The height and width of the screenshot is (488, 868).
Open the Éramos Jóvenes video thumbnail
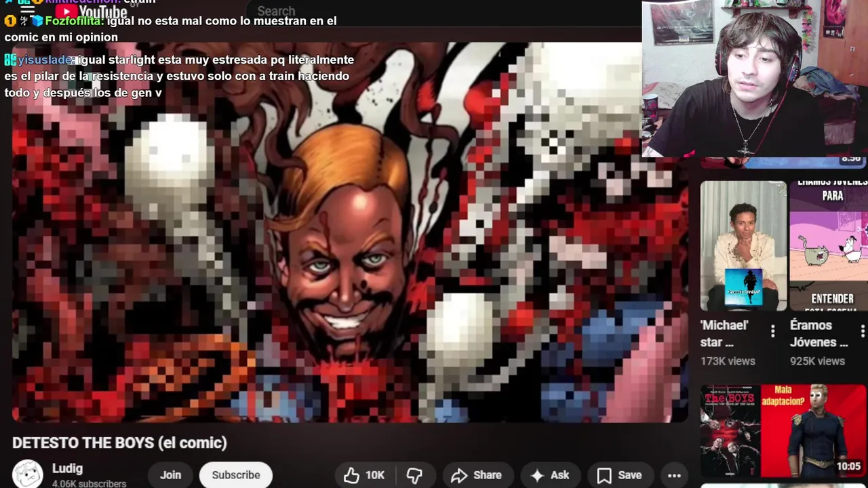pos(829,246)
